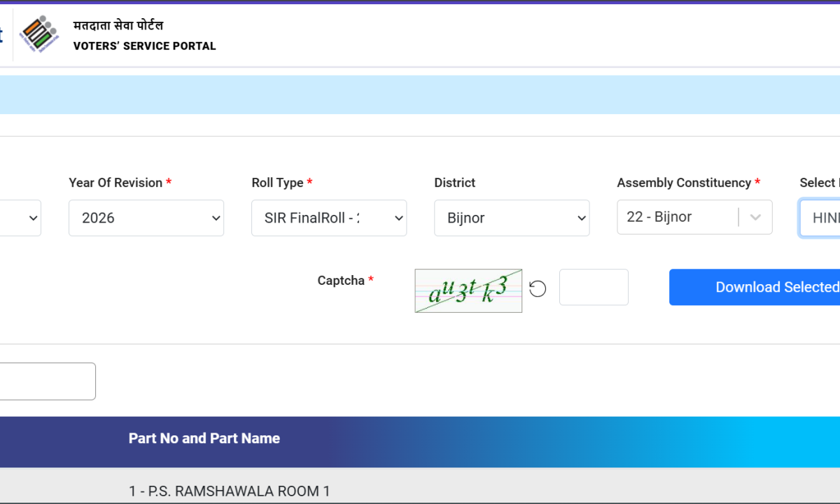Refresh the captcha with the reload icon
Screen dimensions: 840x504
[x=538, y=288]
